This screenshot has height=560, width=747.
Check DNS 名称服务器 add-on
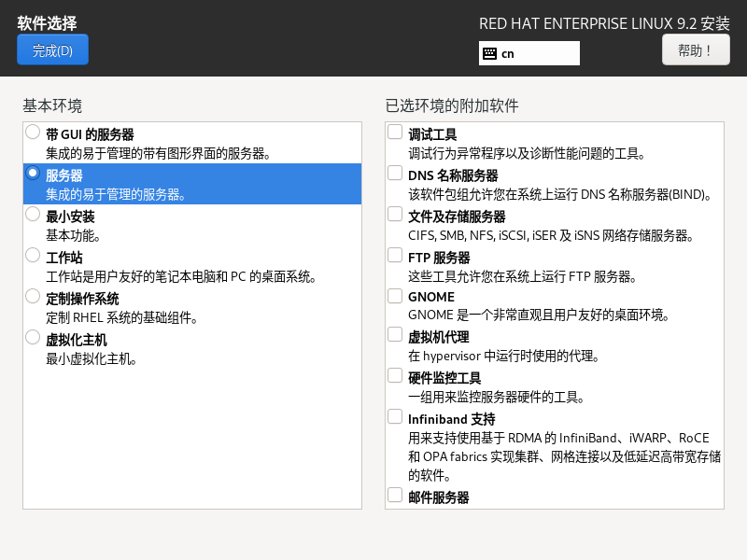pos(396,174)
